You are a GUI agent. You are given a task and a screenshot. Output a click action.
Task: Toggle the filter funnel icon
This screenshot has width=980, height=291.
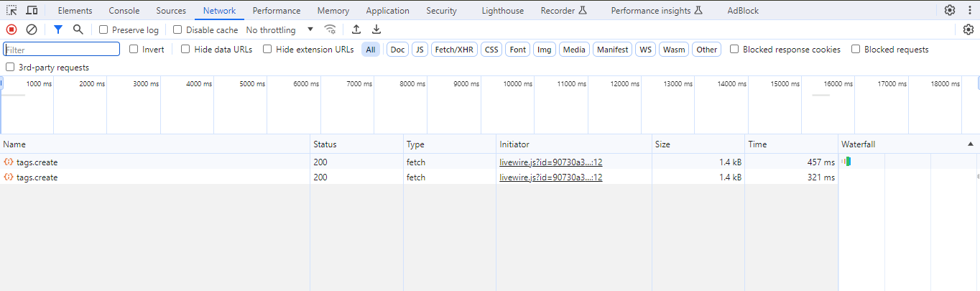tap(58, 29)
